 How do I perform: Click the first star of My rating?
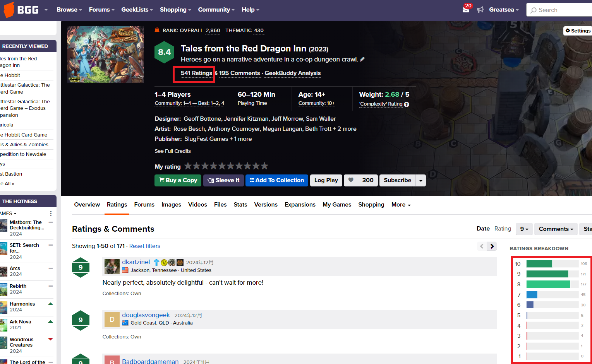(x=188, y=166)
